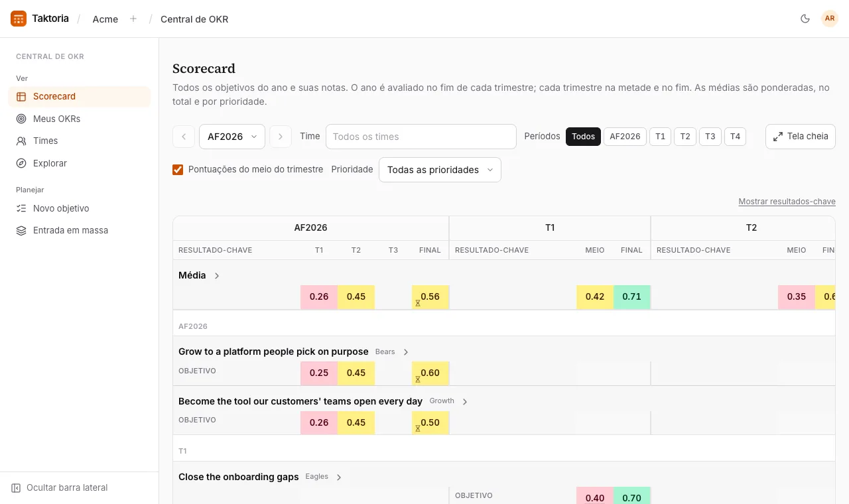The height and width of the screenshot is (504, 849).
Task: Open the Todas as prioridades dropdown
Action: coord(440,170)
